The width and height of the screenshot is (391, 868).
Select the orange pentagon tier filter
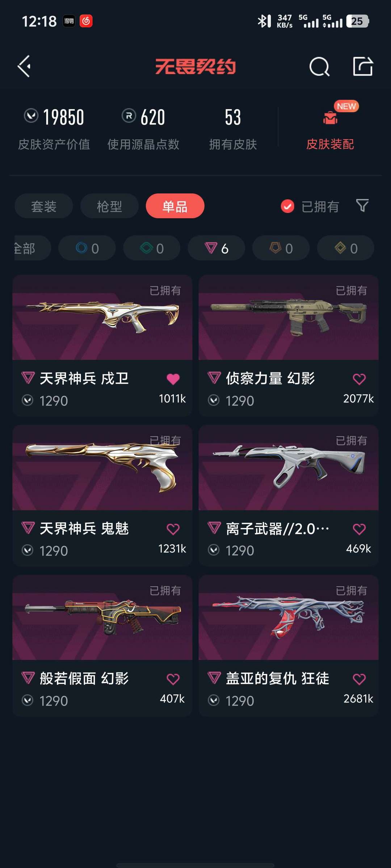coord(281,248)
